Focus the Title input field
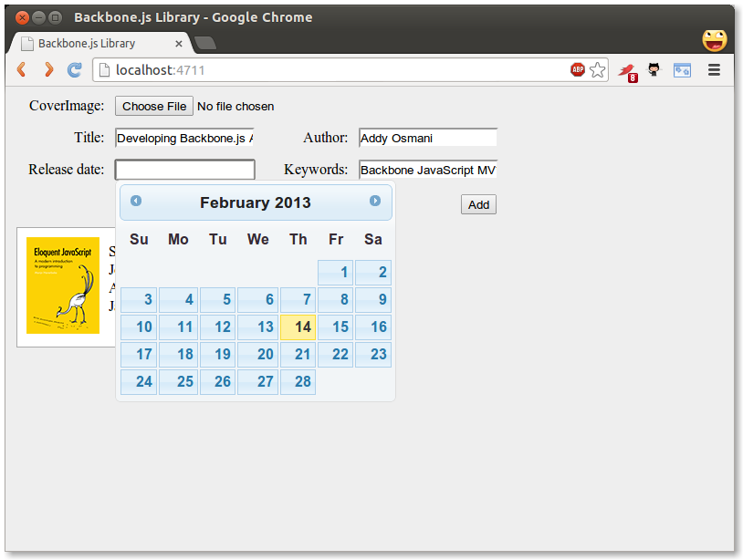 pyautogui.click(x=184, y=139)
